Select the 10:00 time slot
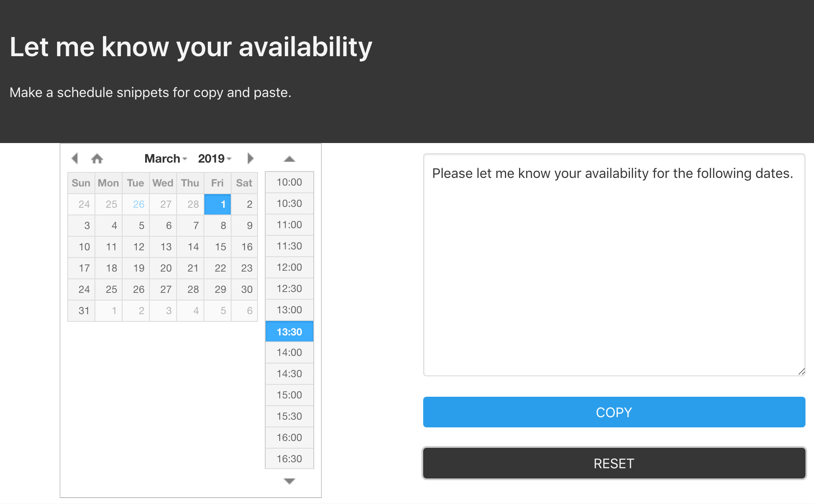This screenshot has width=814, height=504. [x=289, y=182]
